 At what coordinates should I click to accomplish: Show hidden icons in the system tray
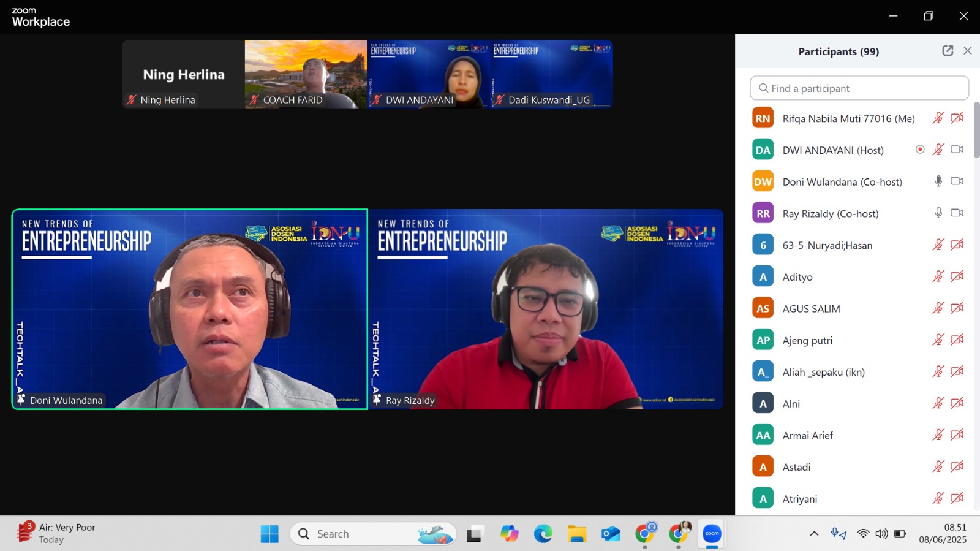814,534
